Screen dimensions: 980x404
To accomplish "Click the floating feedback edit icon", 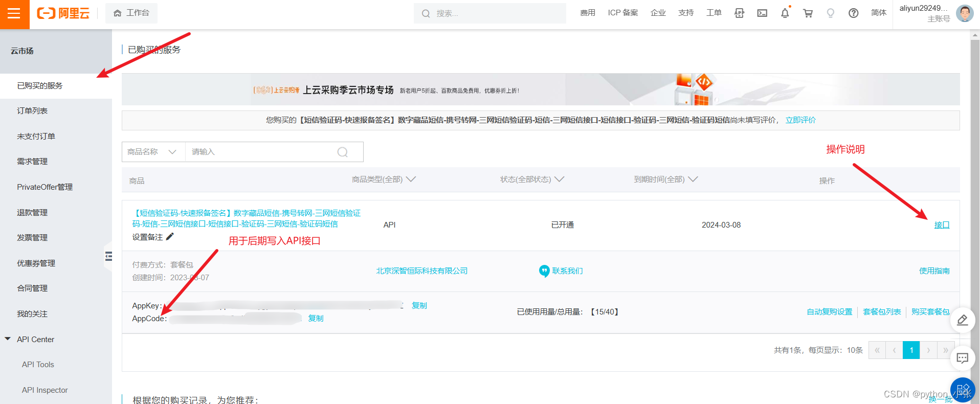I will 963,320.
